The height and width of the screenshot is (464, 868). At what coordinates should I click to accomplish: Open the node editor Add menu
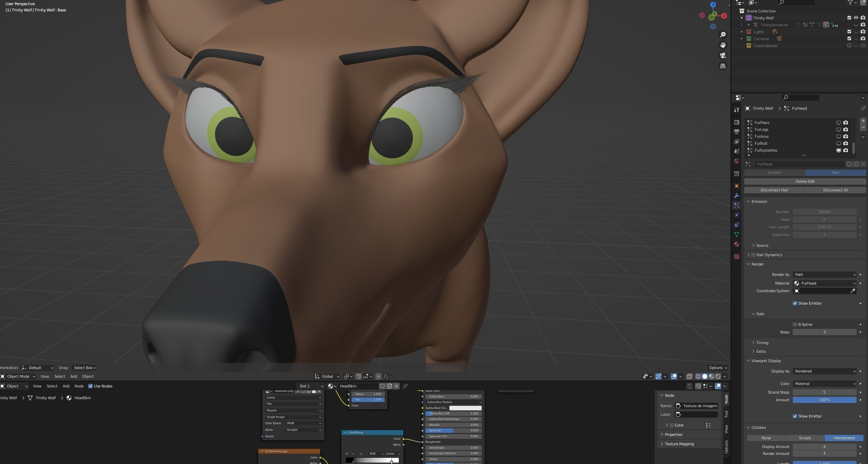click(x=66, y=386)
